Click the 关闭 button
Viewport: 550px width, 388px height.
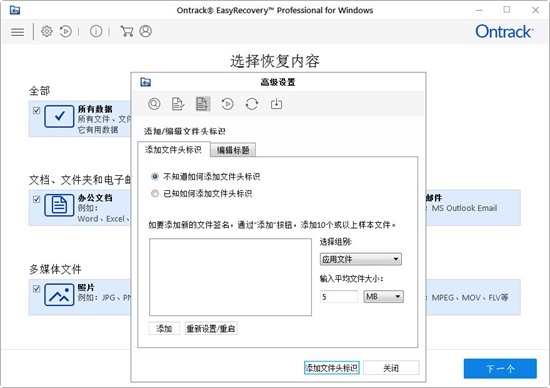391,368
